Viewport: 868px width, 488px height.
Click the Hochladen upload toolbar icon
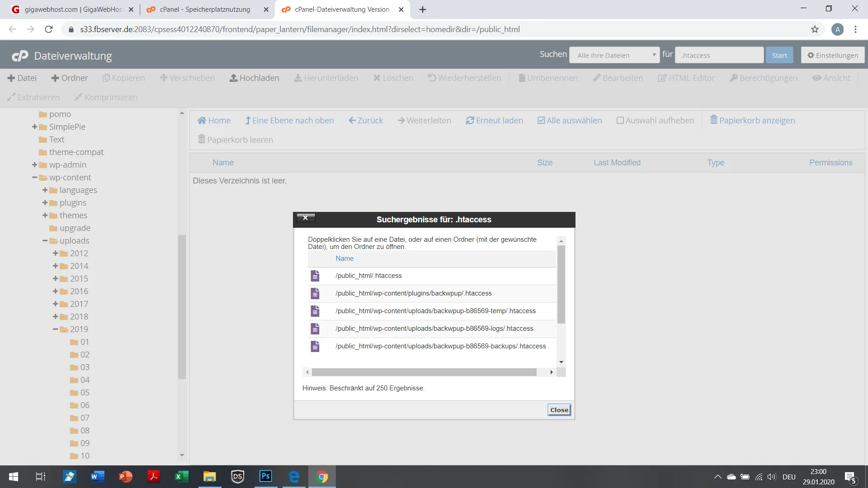[234, 78]
